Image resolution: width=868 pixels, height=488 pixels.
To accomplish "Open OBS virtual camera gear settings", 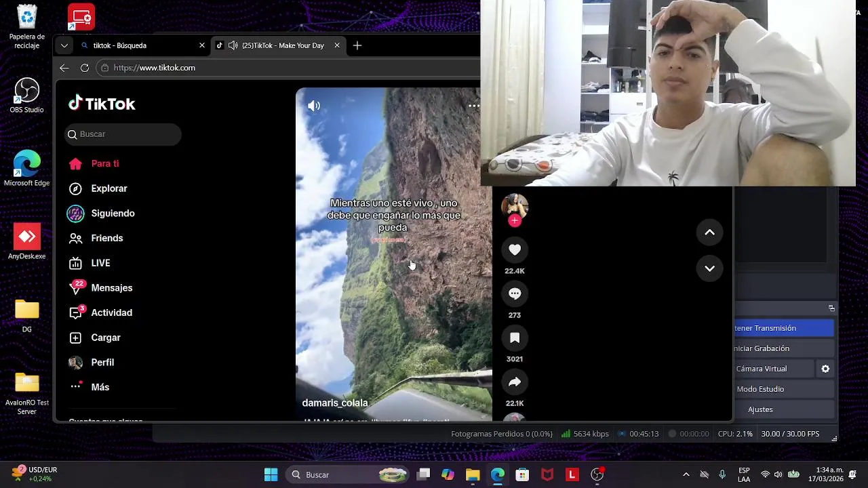I will coord(825,369).
